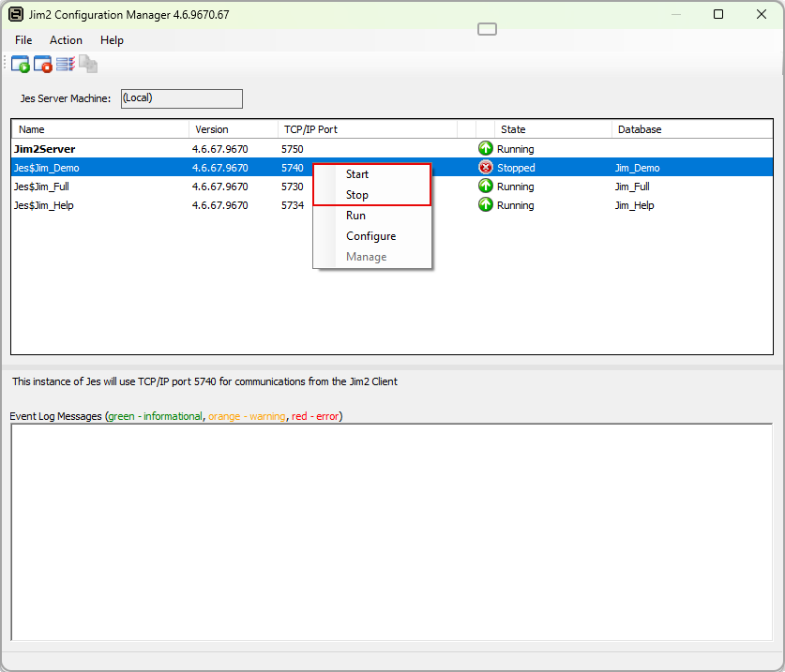785x672 pixels.
Task: Click the Jim2 app icon in title bar
Action: pyautogui.click(x=16, y=14)
